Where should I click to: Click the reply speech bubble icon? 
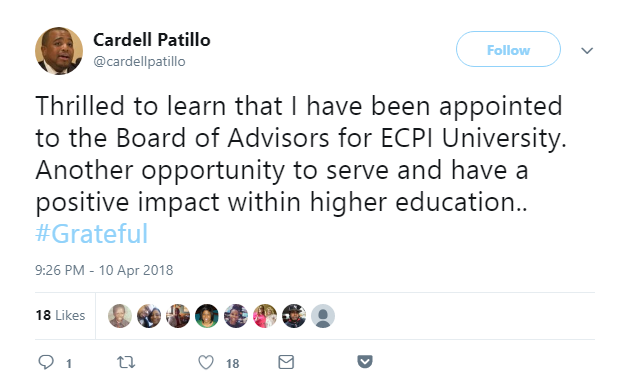pyautogui.click(x=46, y=362)
